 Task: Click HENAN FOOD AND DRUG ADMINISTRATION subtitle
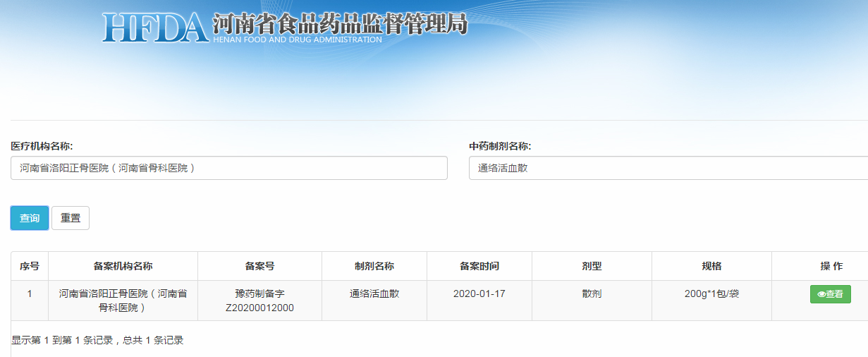click(298, 40)
